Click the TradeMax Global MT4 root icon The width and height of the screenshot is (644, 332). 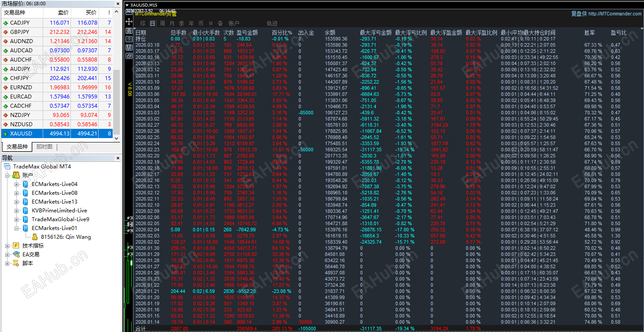[7, 167]
